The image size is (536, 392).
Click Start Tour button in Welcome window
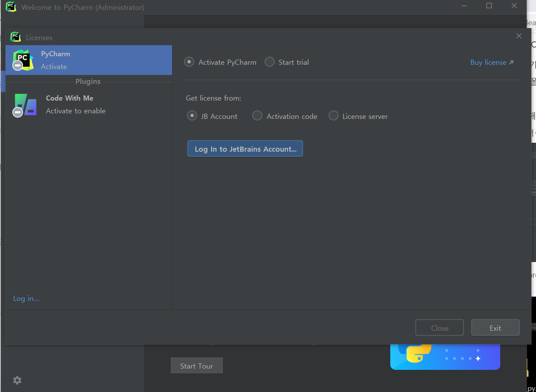point(196,366)
